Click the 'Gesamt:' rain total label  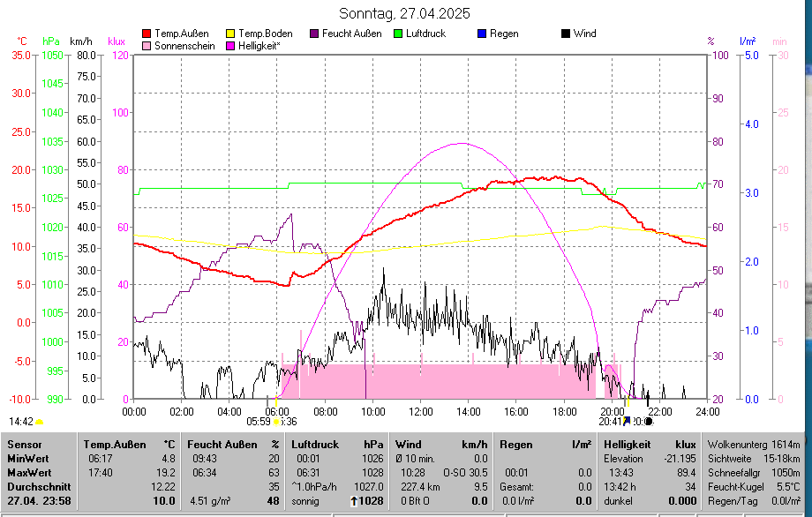[x=517, y=487]
